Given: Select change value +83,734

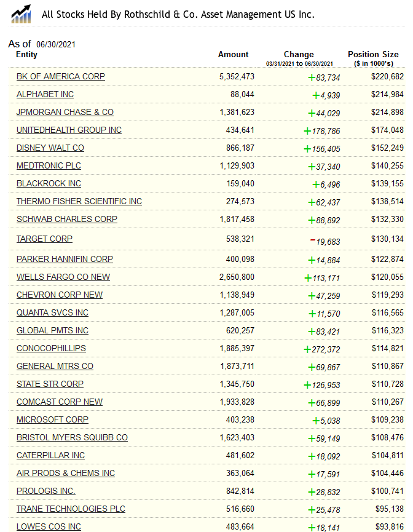Looking at the screenshot, I should 324,77.
